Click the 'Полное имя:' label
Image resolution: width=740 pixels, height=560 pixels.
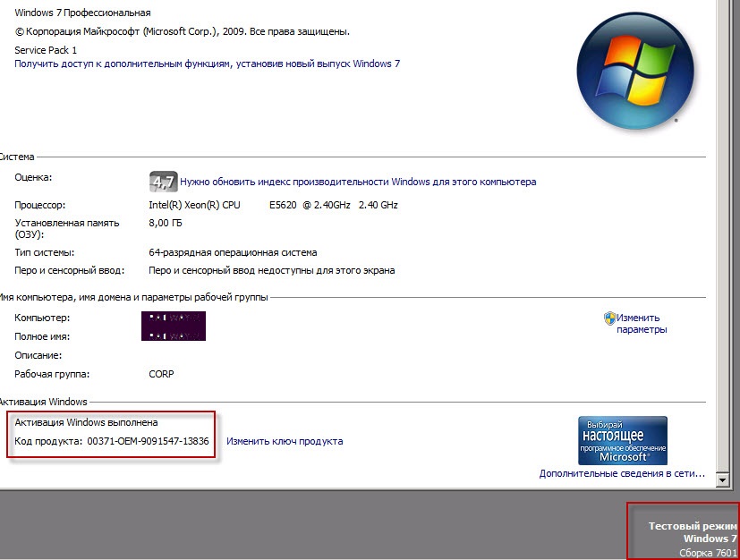42,336
